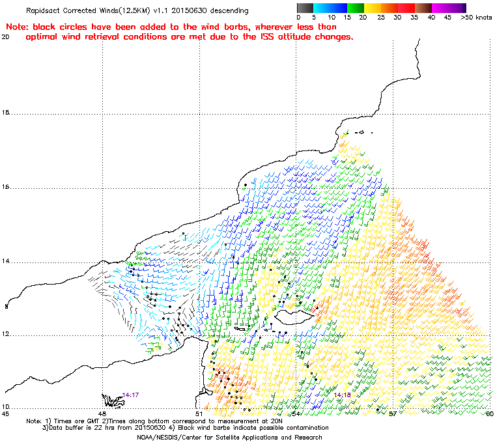Click the '25' value under the color scale
The image size is (495, 448).
point(381,18)
